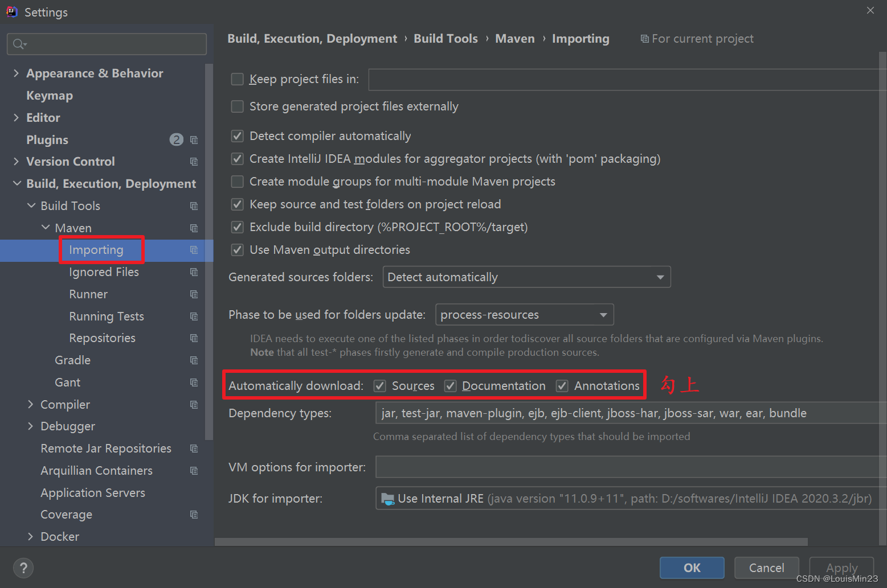Enable Keep project files in checkbox
The height and width of the screenshot is (588, 887).
238,79
